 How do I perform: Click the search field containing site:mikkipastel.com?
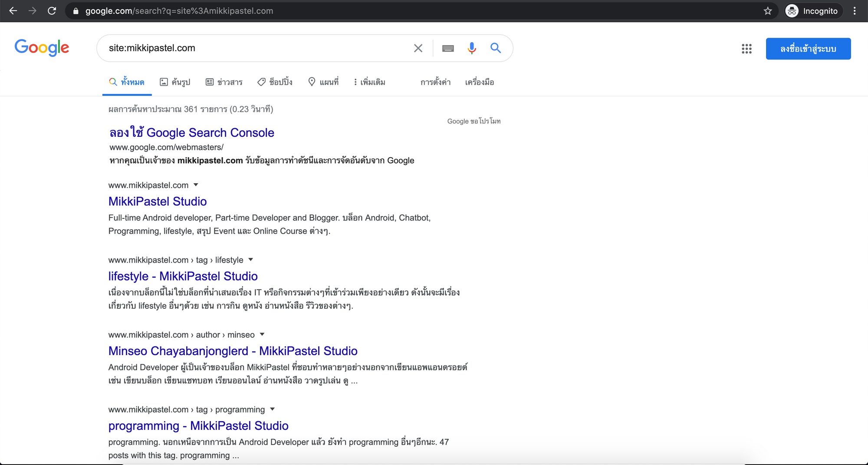point(256,48)
